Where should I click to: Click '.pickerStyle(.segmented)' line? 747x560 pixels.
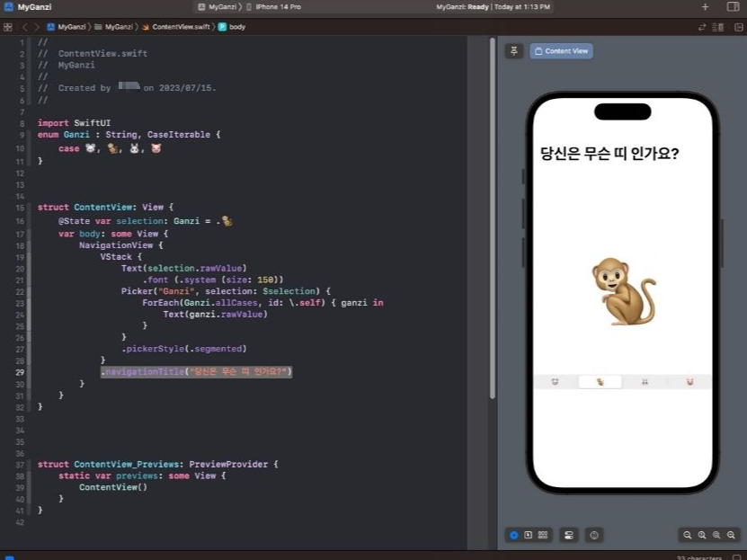click(x=184, y=349)
